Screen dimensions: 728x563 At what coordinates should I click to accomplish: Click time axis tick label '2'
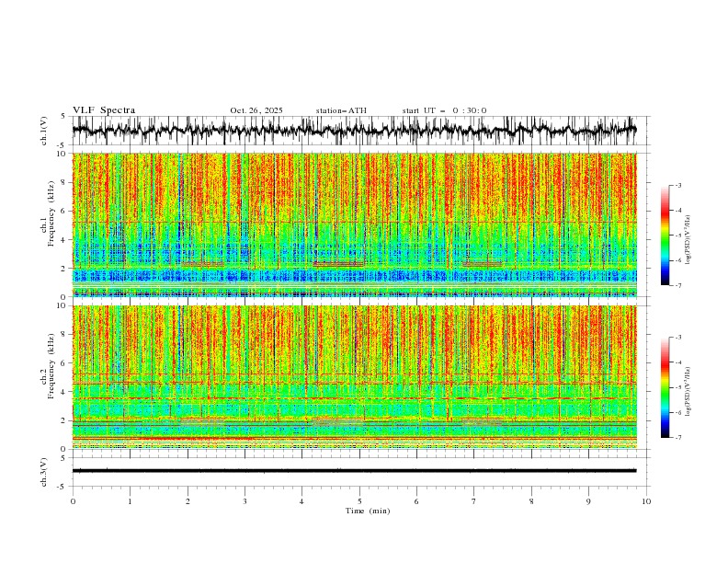click(x=188, y=501)
